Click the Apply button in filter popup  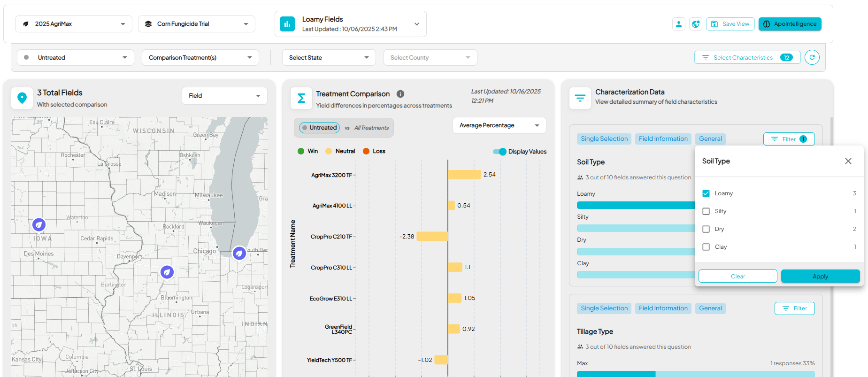pyautogui.click(x=820, y=277)
